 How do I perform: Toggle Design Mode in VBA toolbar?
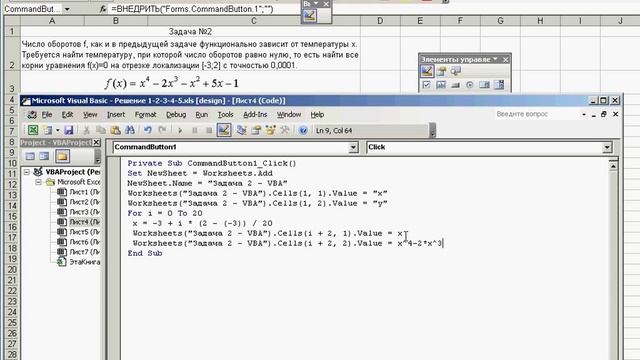[224, 130]
